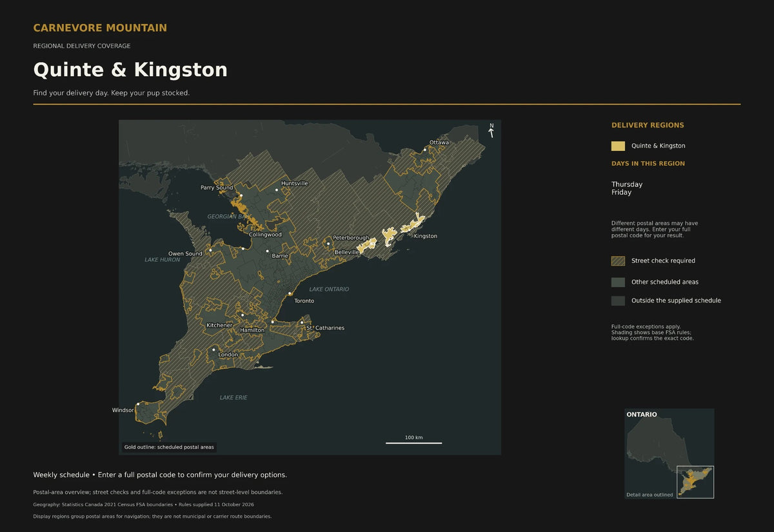Click the Huntsville city label
This screenshot has width=774, height=532.
[295, 183]
